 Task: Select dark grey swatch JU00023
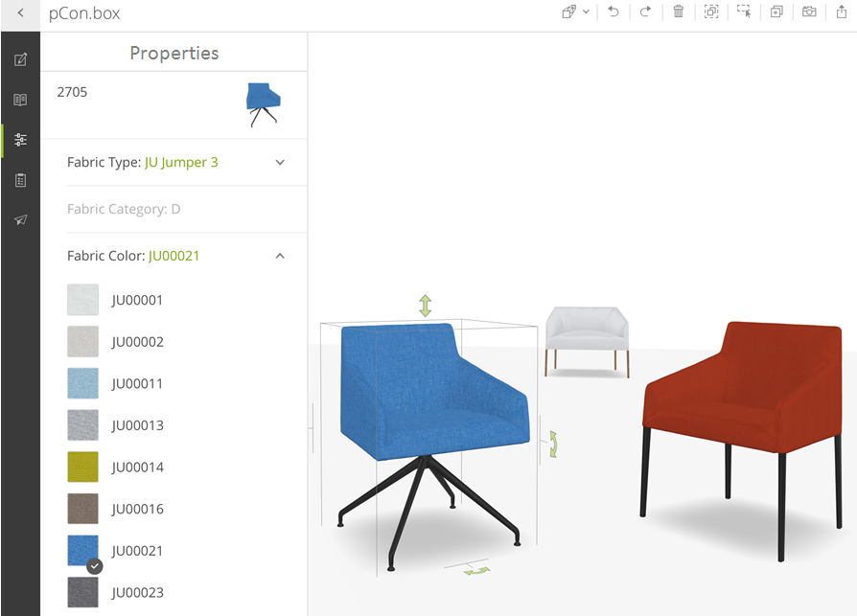pyautogui.click(x=83, y=592)
